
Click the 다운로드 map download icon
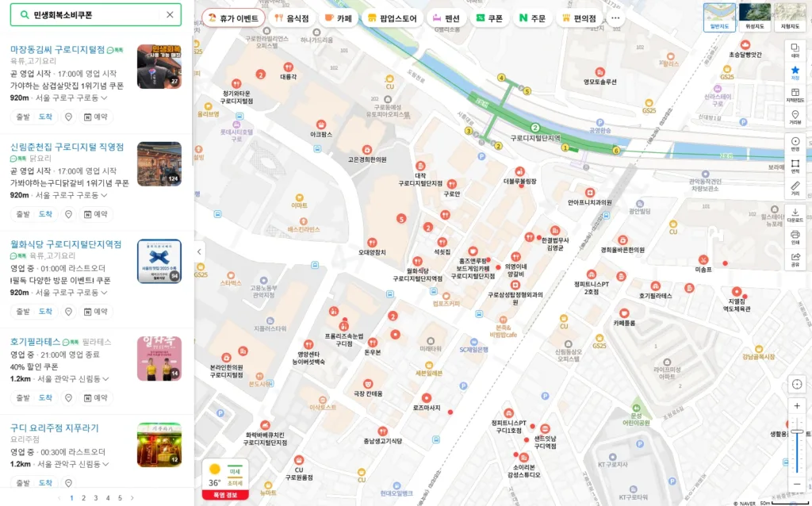795,214
